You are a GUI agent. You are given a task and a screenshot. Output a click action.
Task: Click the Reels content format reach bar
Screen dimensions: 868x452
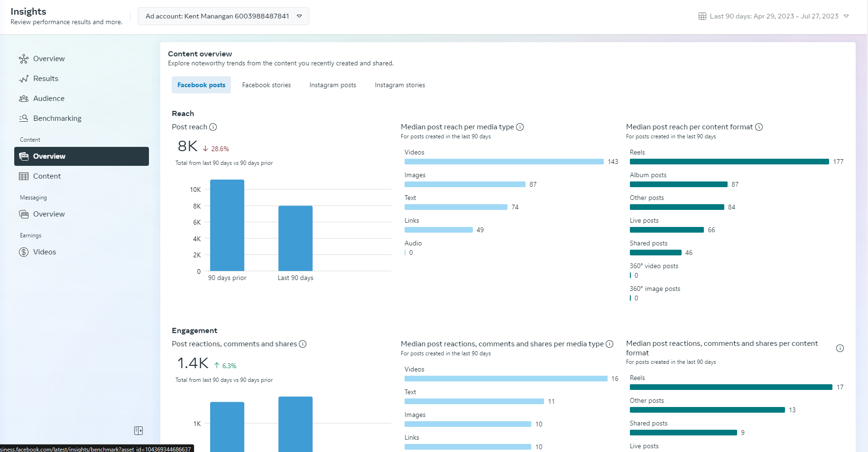point(729,162)
